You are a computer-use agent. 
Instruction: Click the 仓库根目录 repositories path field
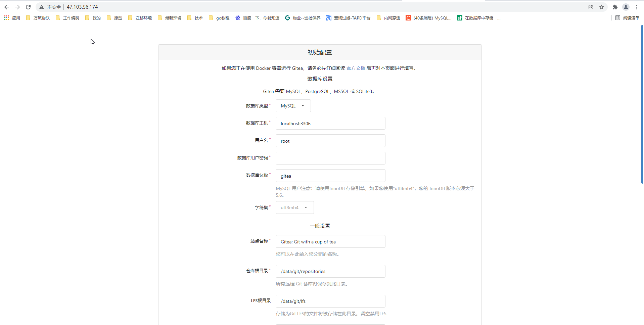[x=330, y=271]
